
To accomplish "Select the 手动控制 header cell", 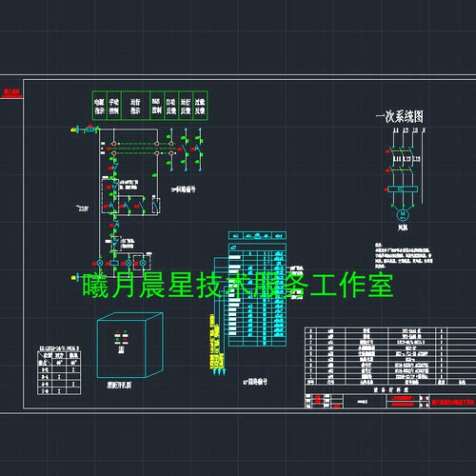I will [114, 106].
